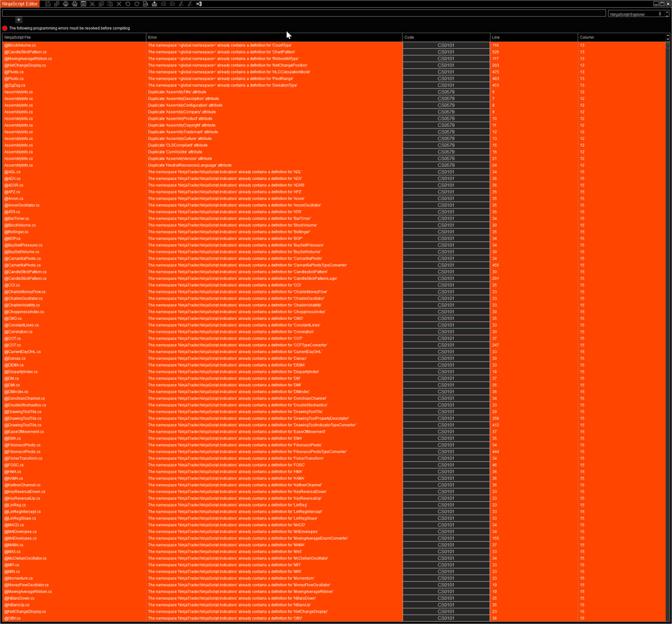This screenshot has height=624, width=672.
Task: Select the @MovingAverageRibbon.cs 'RibbonMAType' error row
Action: pos(334,59)
